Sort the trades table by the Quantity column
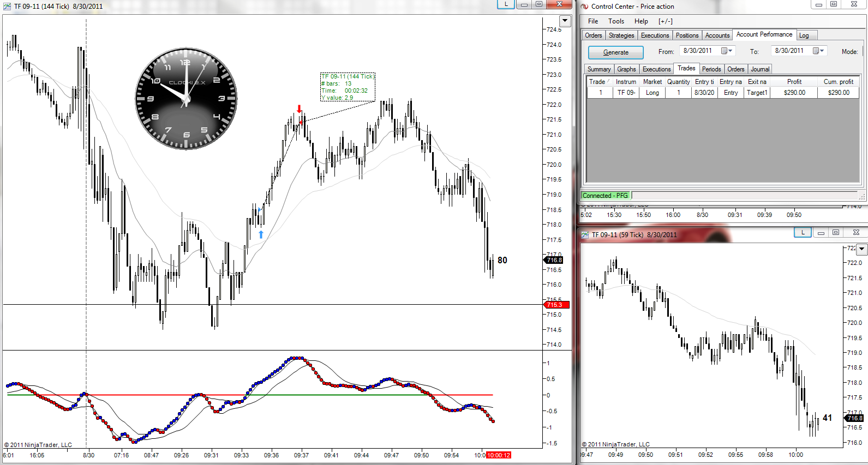Viewport: 868px width, 465px height. pyautogui.click(x=679, y=82)
